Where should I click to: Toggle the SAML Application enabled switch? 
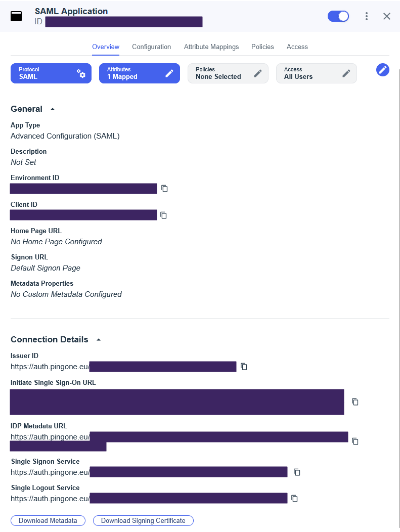coord(338,16)
